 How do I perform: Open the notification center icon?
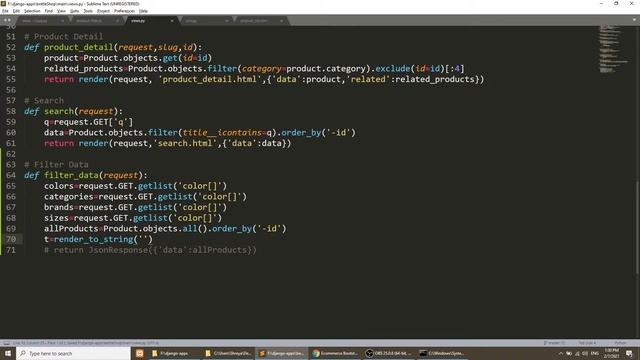point(629,353)
